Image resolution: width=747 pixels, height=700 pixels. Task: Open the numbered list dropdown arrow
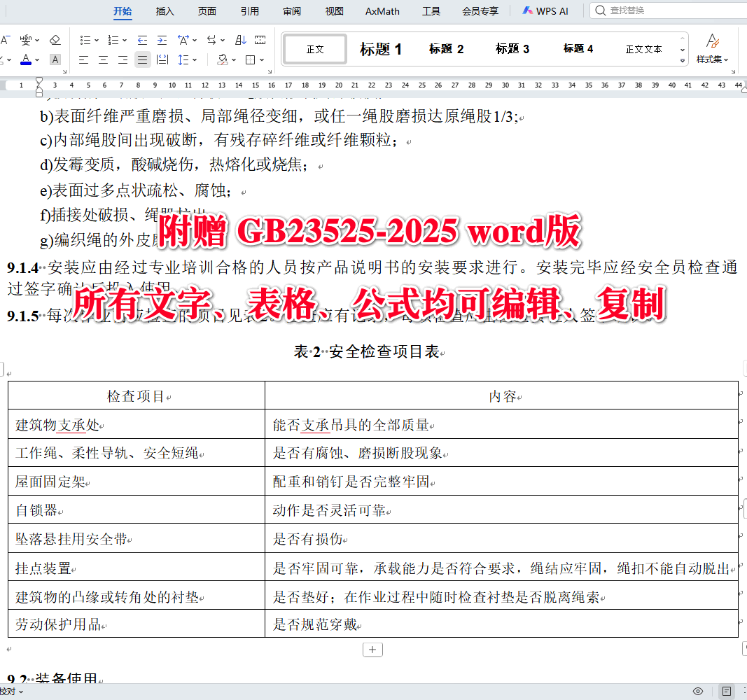pos(125,40)
